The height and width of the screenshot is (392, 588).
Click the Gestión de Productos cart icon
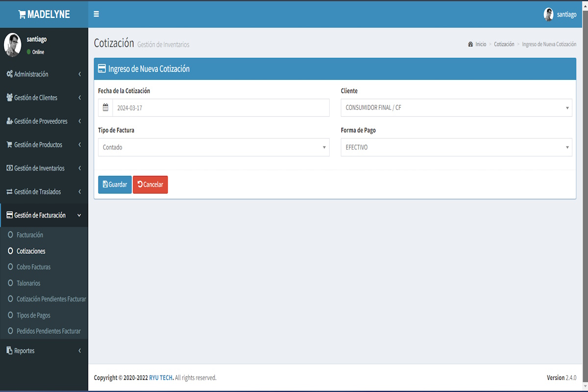click(9, 145)
